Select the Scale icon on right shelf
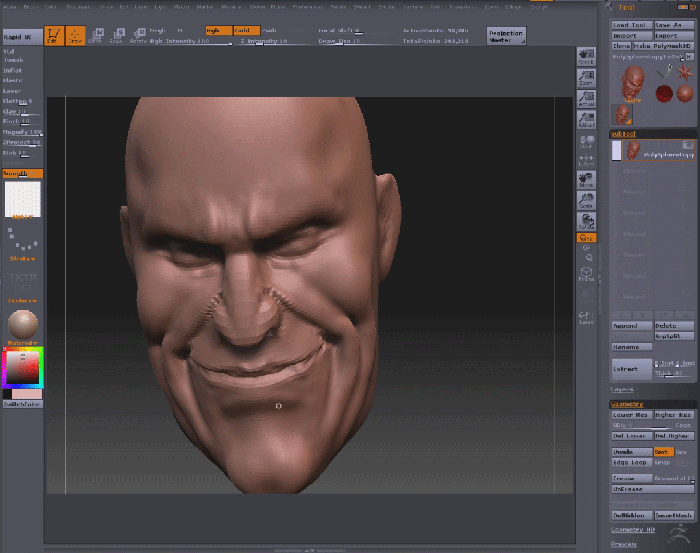Image resolution: width=700 pixels, height=553 pixels. tap(586, 200)
